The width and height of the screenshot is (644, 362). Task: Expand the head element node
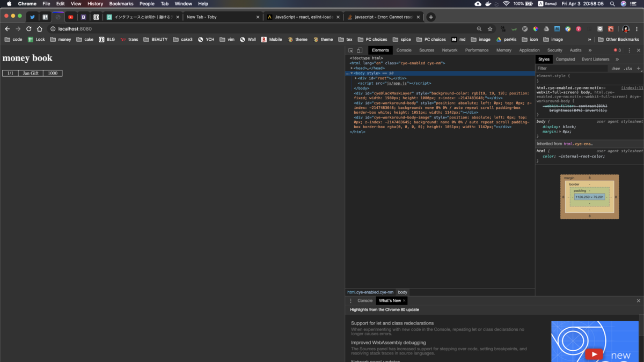(x=352, y=68)
